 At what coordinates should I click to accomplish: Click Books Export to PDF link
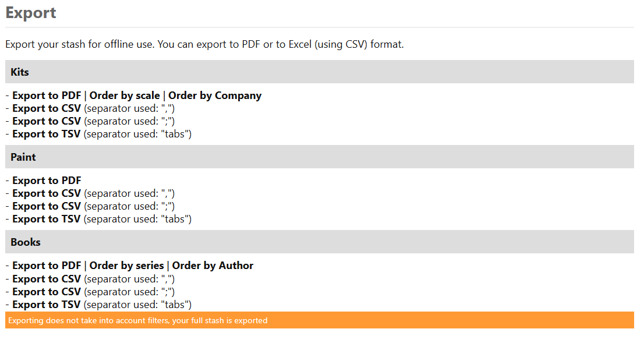(47, 266)
